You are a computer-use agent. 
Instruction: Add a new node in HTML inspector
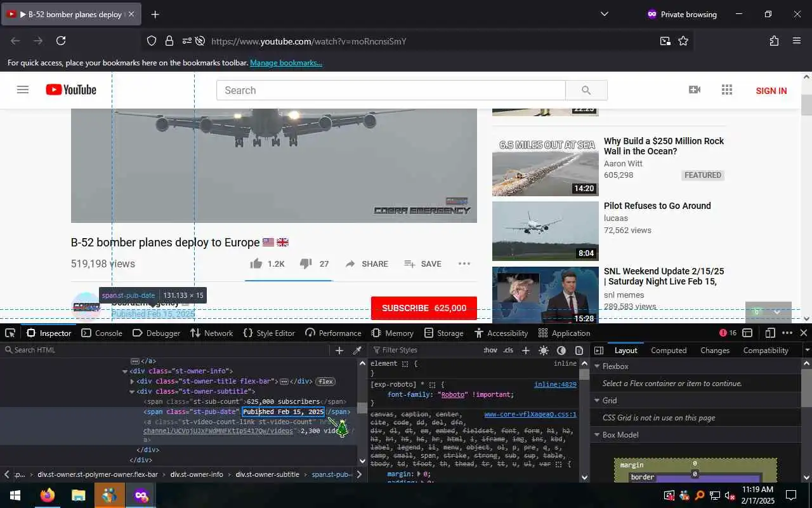[x=339, y=350]
